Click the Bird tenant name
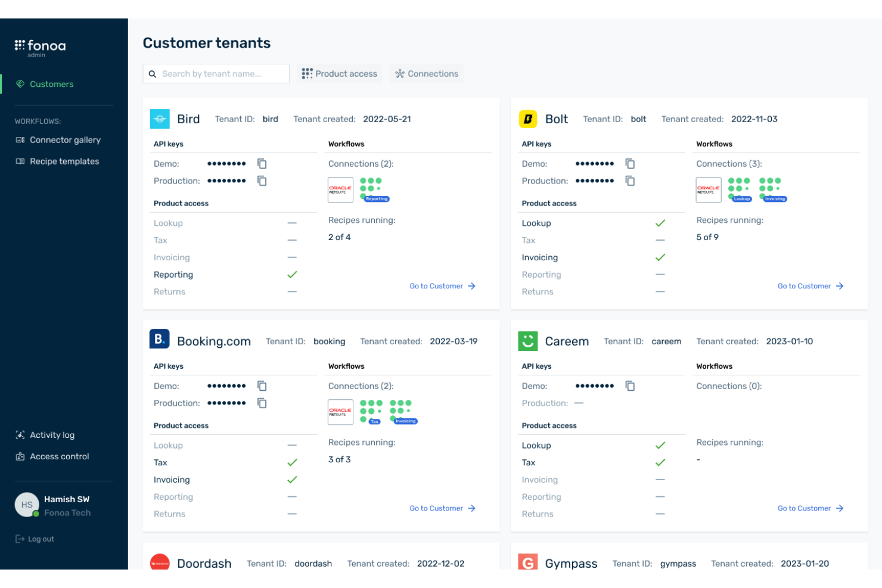 point(188,119)
